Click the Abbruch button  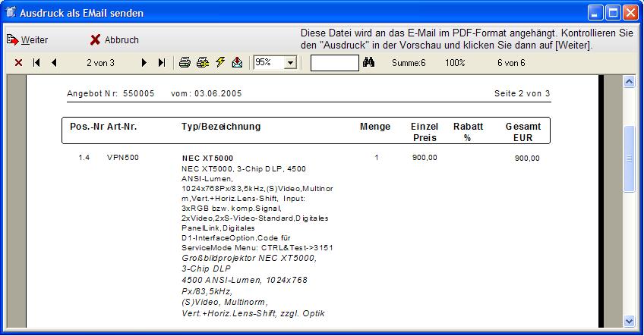tap(114, 39)
